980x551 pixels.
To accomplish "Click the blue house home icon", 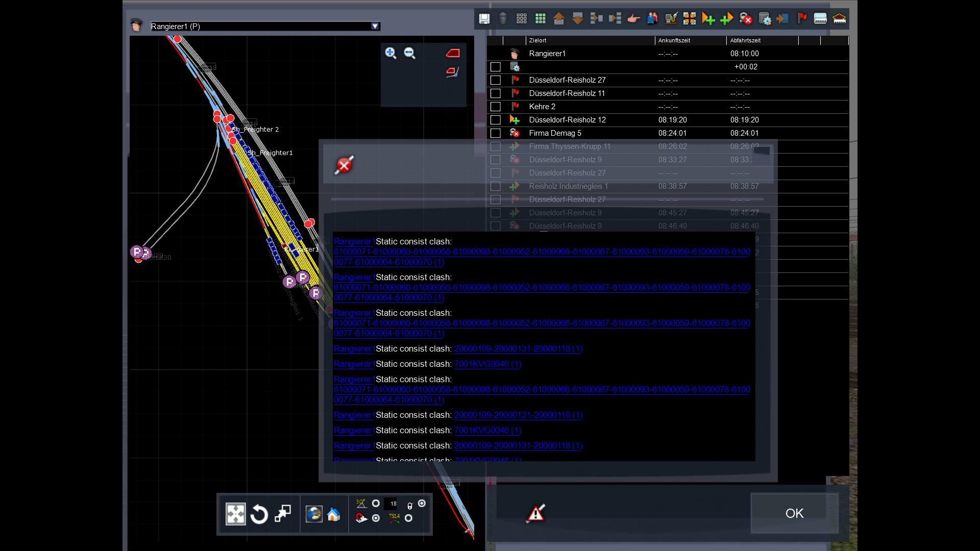I will [334, 514].
